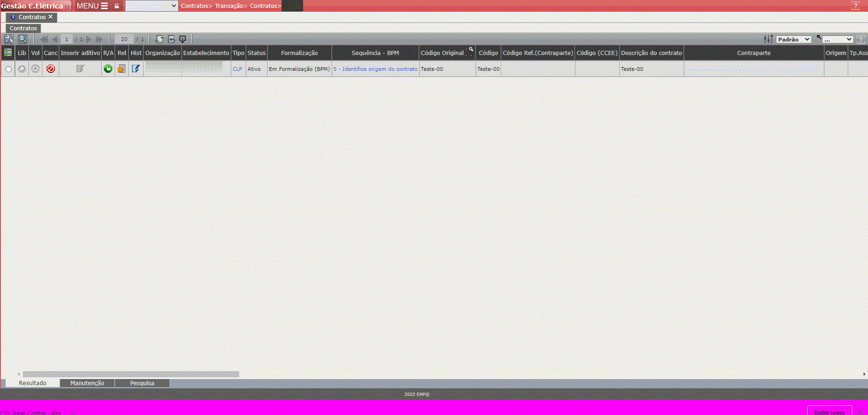
Task: Toggle the select-all checklist icon in header
Action: (8, 53)
